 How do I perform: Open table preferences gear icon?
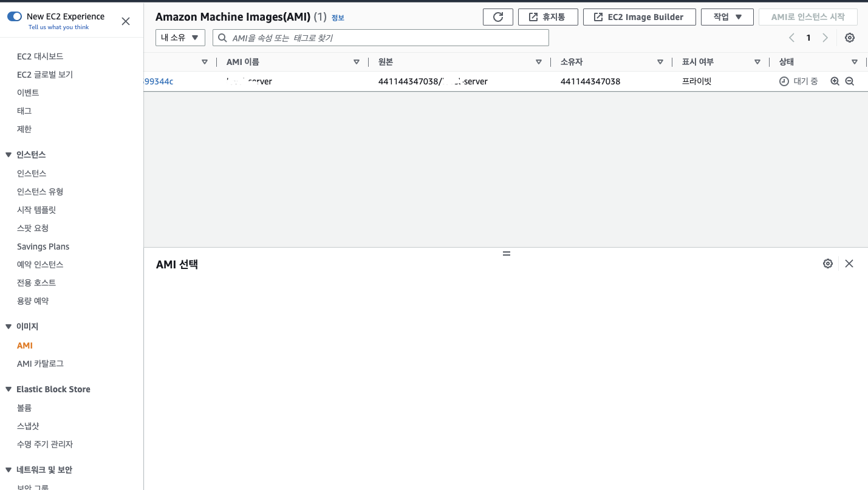tap(850, 38)
